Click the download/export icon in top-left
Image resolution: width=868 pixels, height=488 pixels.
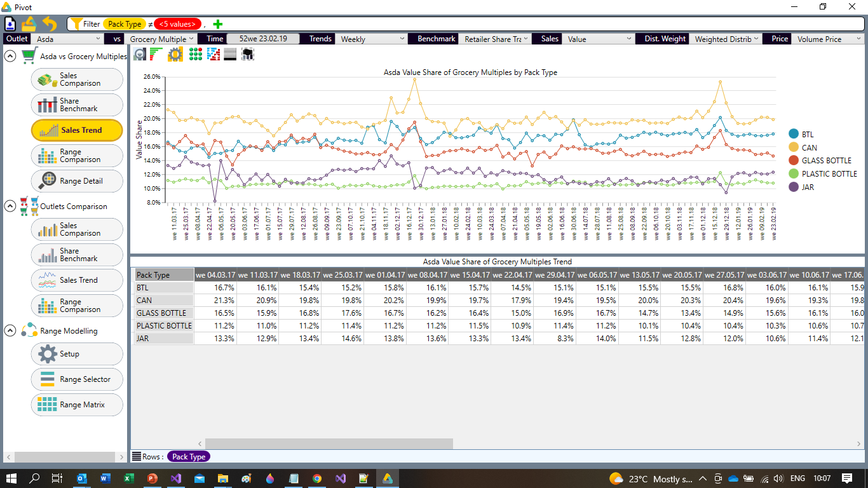(11, 24)
